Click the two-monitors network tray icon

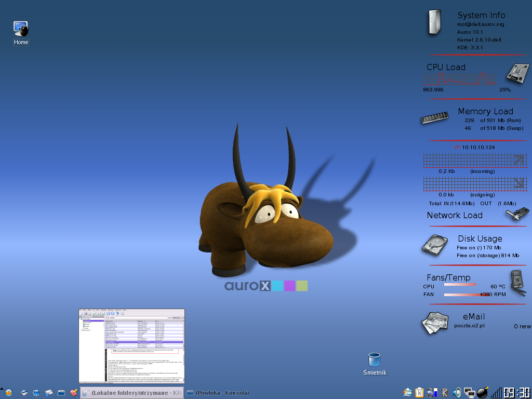[x=470, y=393]
